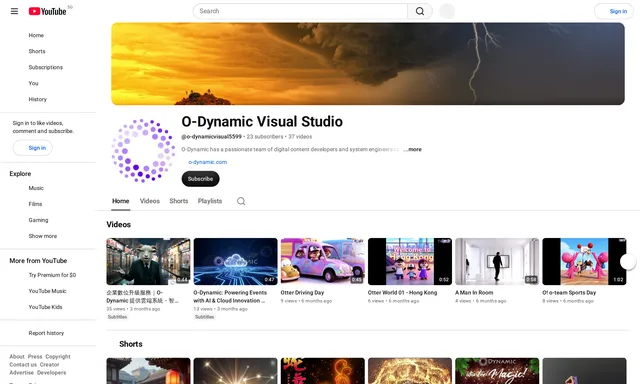Open O! o-team Sports Day thumbnail
Viewport: 640px width, 384px height.
click(584, 262)
